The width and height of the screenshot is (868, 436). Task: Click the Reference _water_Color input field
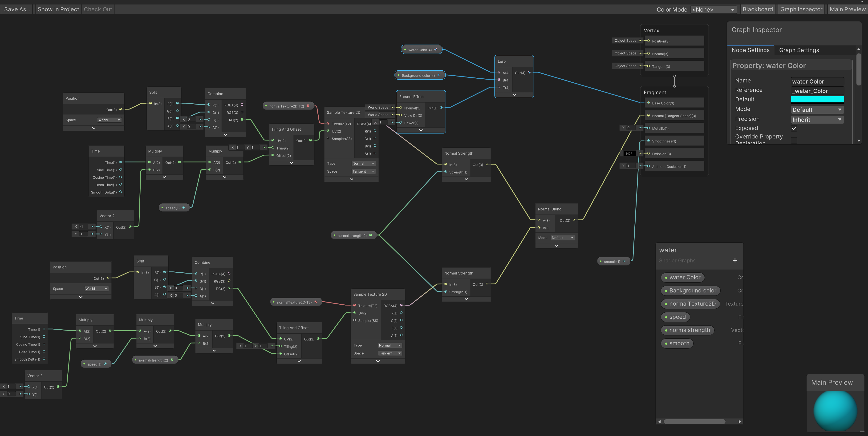pos(817,91)
